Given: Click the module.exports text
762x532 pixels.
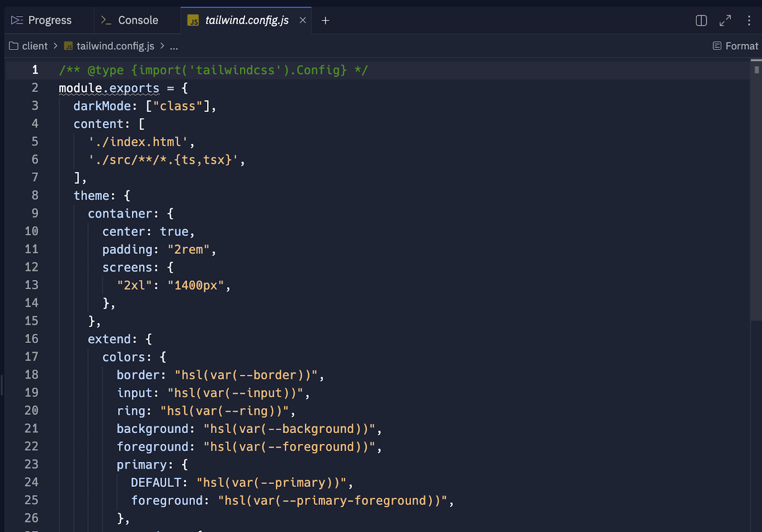Looking at the screenshot, I should (x=109, y=88).
